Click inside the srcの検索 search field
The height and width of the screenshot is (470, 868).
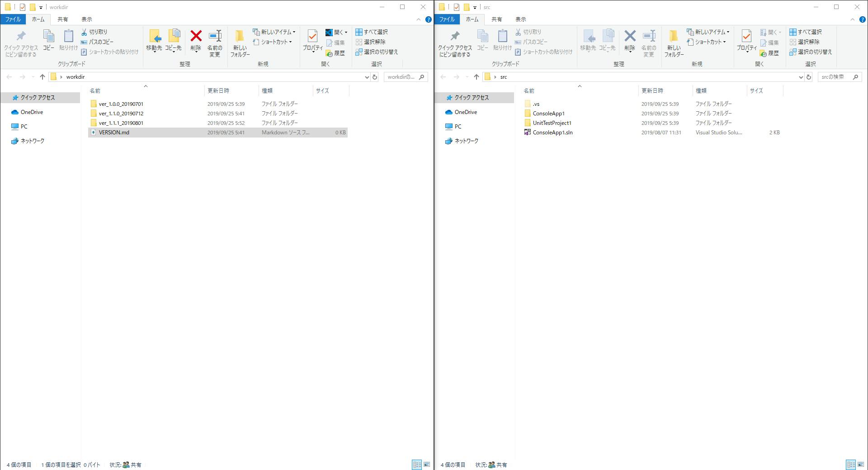click(x=835, y=77)
